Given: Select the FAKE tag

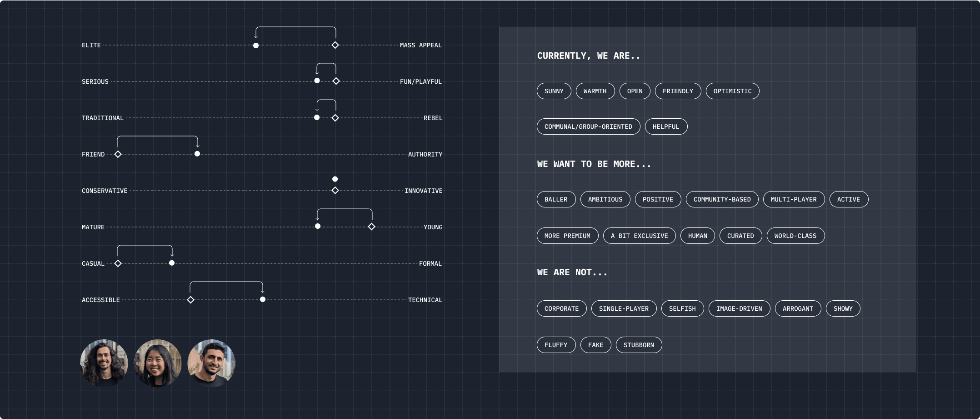Looking at the screenshot, I should pyautogui.click(x=595, y=345).
